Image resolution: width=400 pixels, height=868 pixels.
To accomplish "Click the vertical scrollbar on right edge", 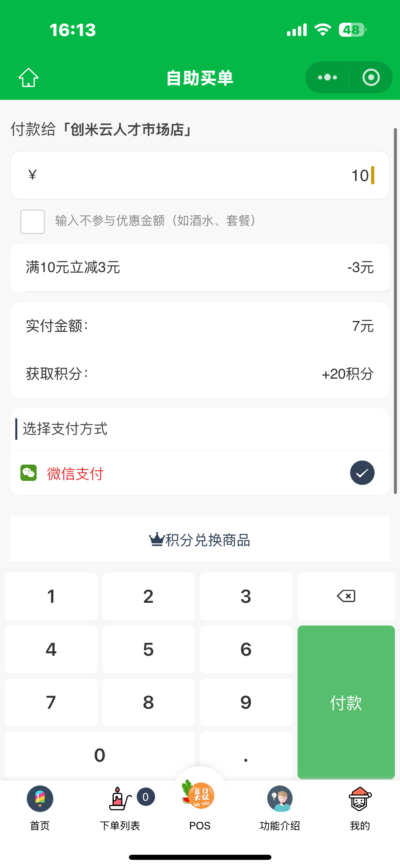I will tap(395, 311).
